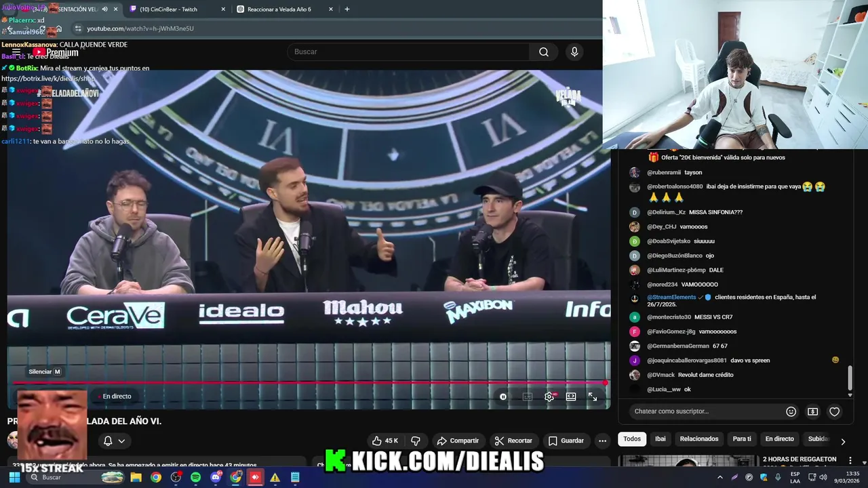868x488 pixels.
Task: Click @StreamElements username in chat
Action: [x=671, y=298]
